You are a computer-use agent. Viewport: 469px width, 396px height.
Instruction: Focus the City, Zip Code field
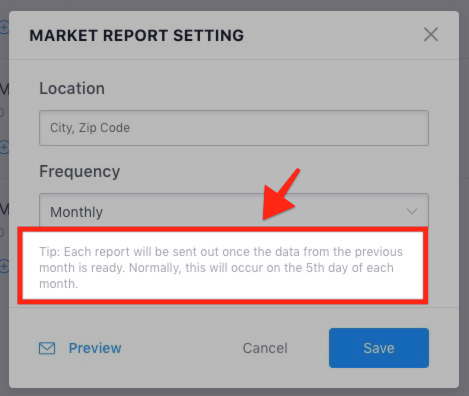point(234,128)
